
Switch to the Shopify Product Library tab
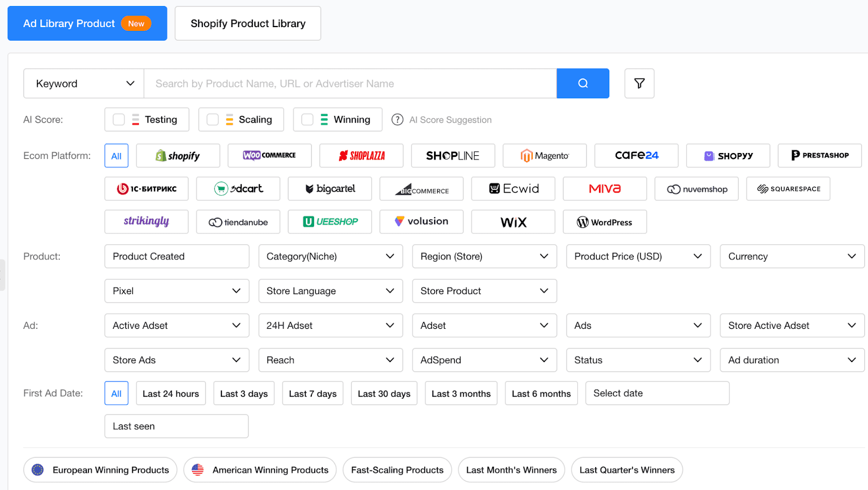247,23
